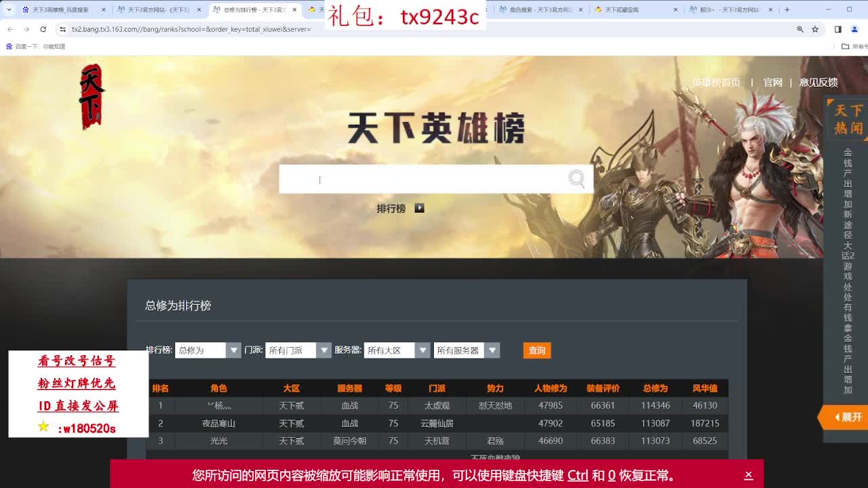The width and height of the screenshot is (868, 488).
Task: Open the 所有大区 server region dropdown
Action: [x=397, y=350]
